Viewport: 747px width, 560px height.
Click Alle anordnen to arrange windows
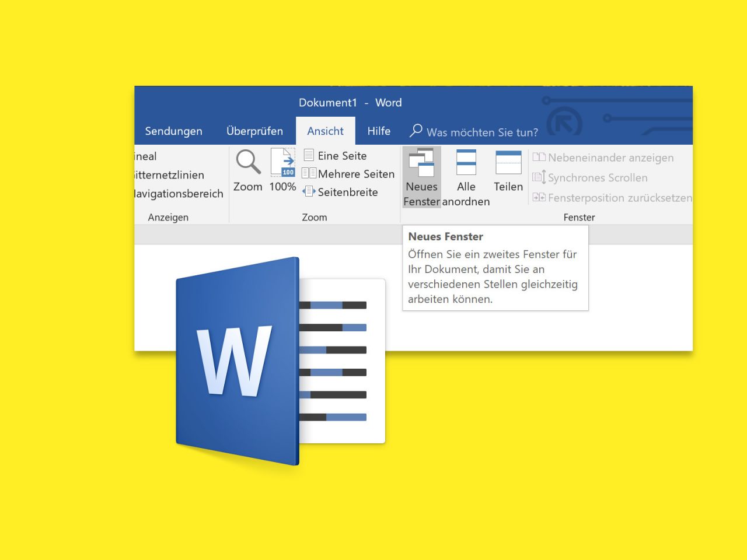466,175
